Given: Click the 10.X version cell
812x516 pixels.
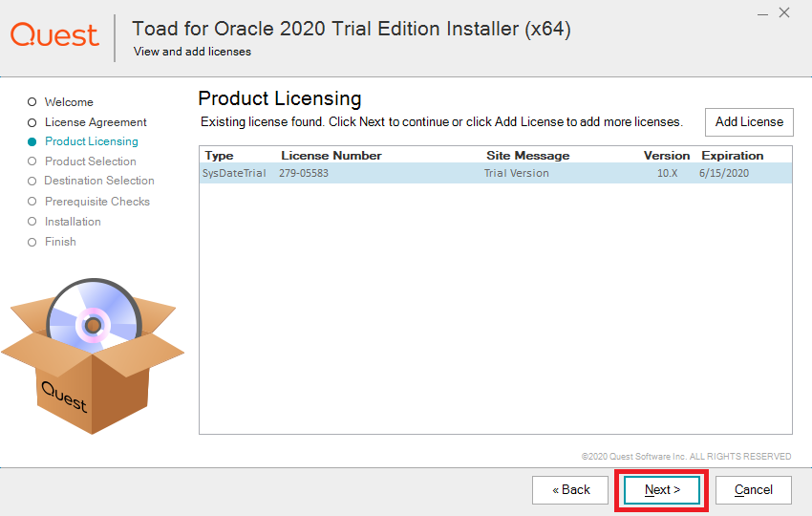Looking at the screenshot, I should click(667, 173).
